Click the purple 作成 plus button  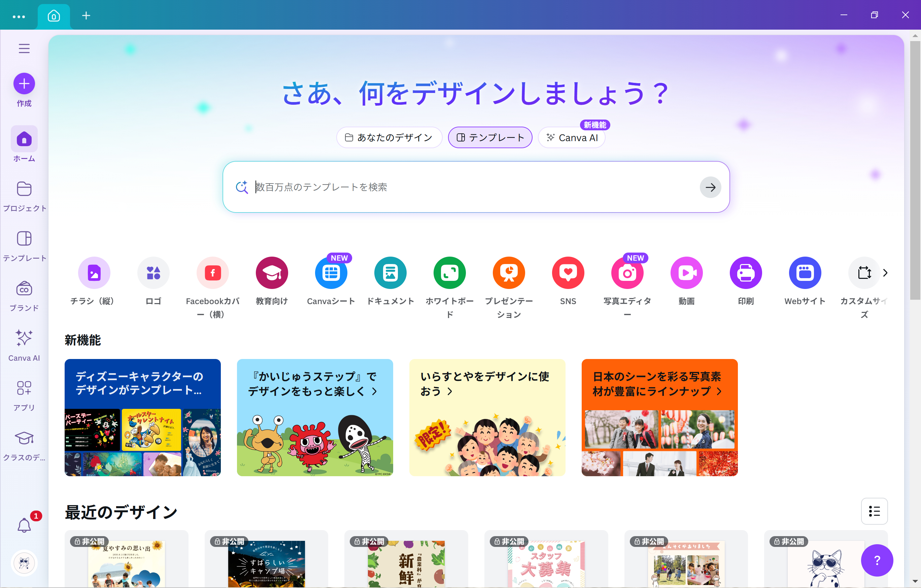tap(24, 84)
